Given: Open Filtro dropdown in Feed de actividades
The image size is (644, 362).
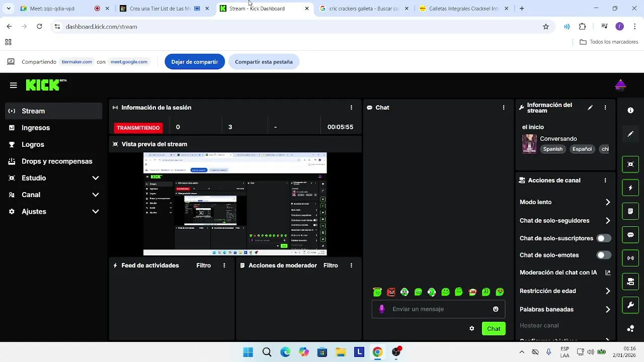Looking at the screenshot, I should pyautogui.click(x=203, y=265).
